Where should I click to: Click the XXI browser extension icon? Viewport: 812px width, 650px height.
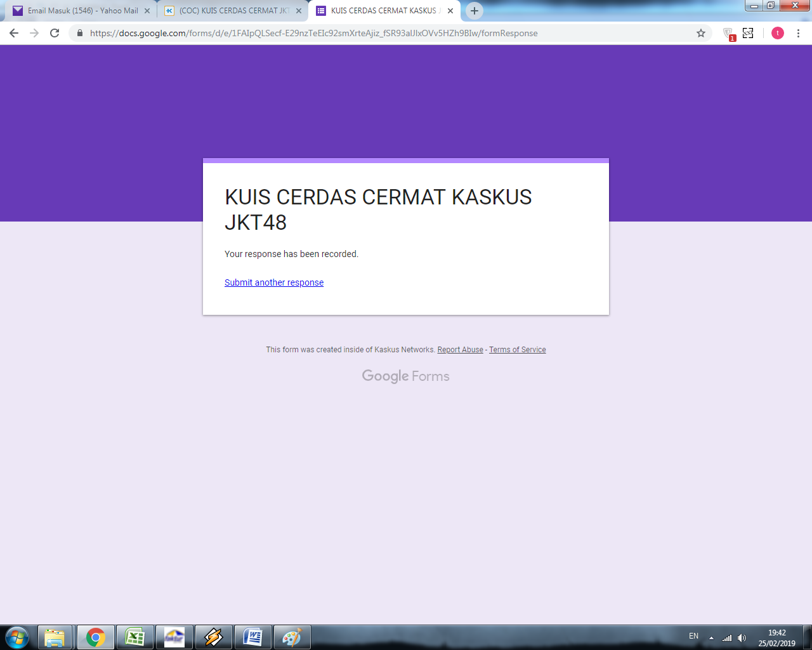[x=748, y=33]
